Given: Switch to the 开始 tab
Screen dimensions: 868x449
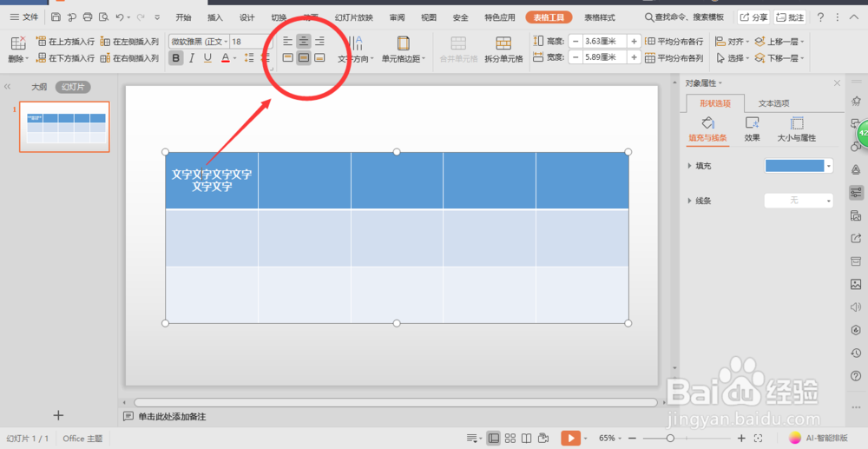Looking at the screenshot, I should 183,17.
